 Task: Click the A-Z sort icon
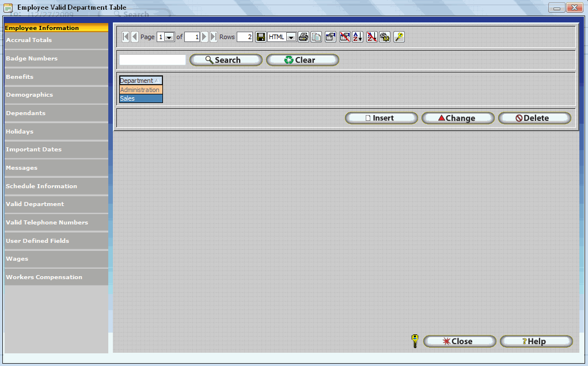pos(358,37)
